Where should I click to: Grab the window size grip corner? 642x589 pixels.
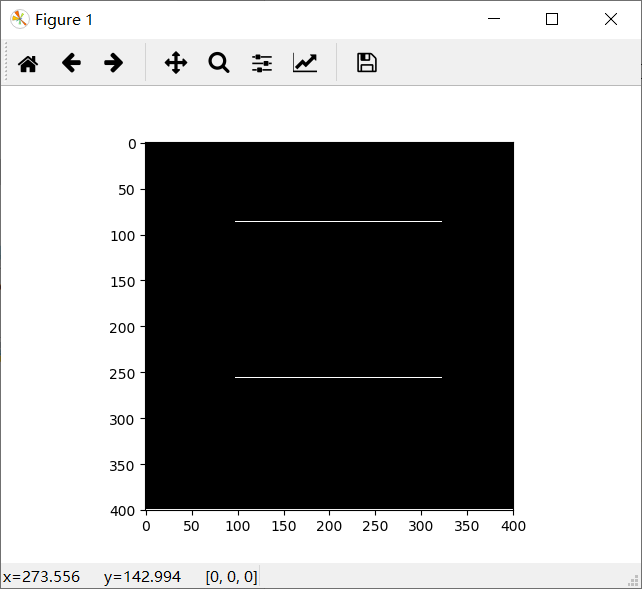634,581
